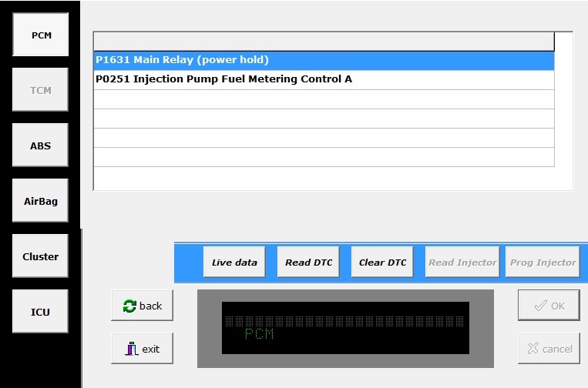Click the DTC list header bar
This screenshot has width=588, height=388.
[x=324, y=41]
